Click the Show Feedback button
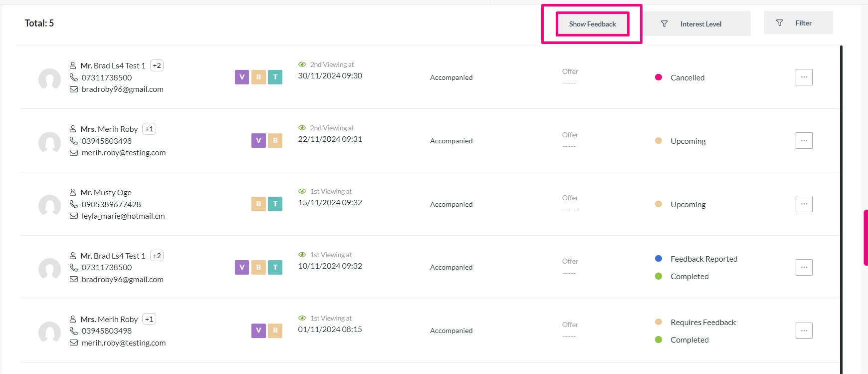 point(592,24)
